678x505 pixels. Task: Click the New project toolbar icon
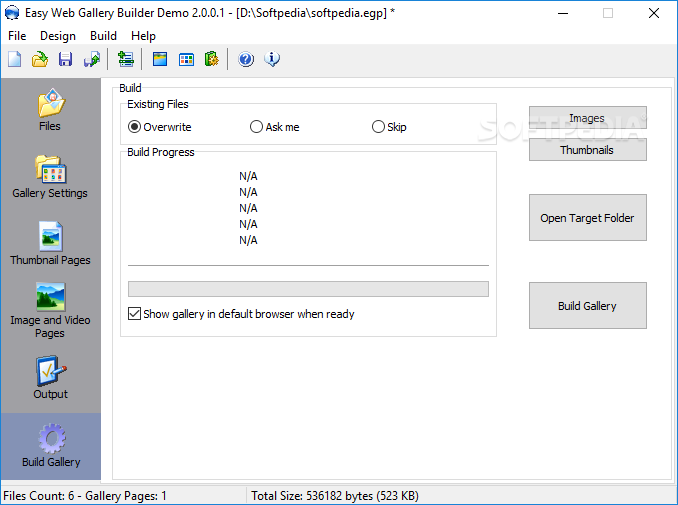[15, 59]
